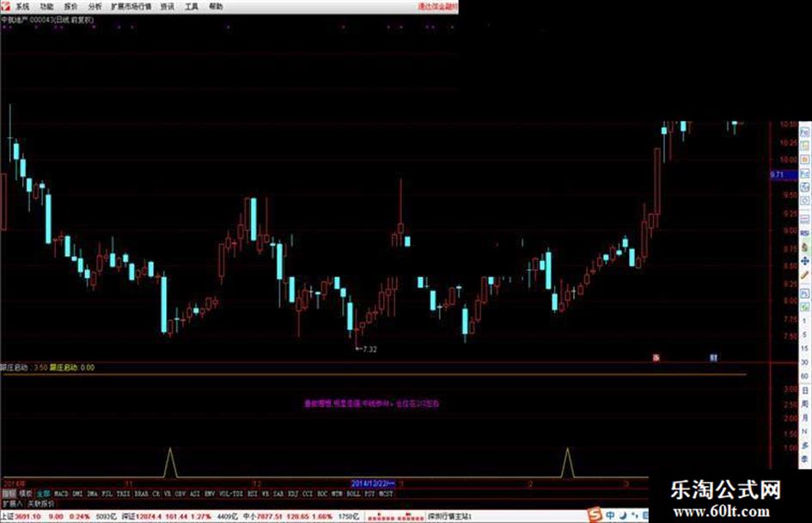Select the 全部 indicator filter

point(43,494)
